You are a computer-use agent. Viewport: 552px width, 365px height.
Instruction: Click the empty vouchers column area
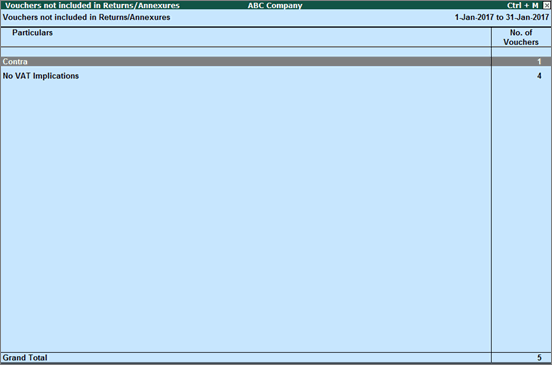(x=521, y=216)
